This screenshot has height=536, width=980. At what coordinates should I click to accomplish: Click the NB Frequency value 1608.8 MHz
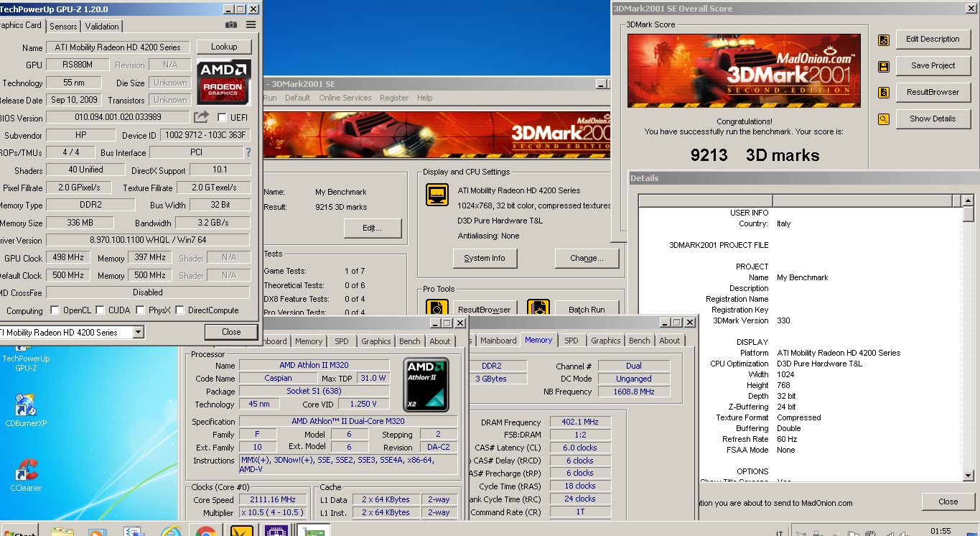[x=634, y=392]
